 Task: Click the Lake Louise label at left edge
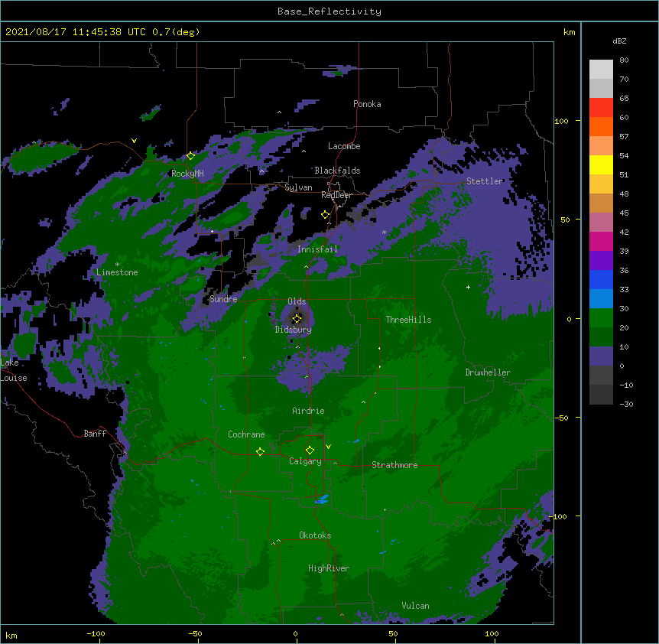point(14,370)
